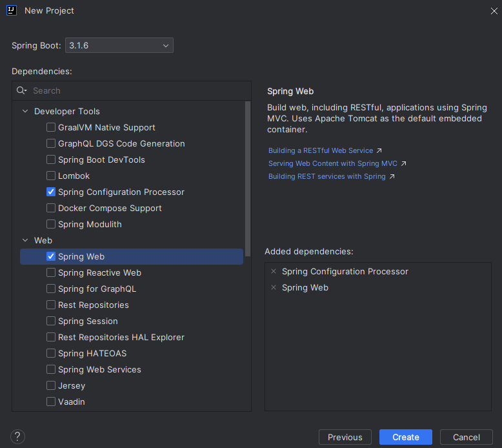Close the New Project dialog
502x448 pixels.
coord(494,11)
